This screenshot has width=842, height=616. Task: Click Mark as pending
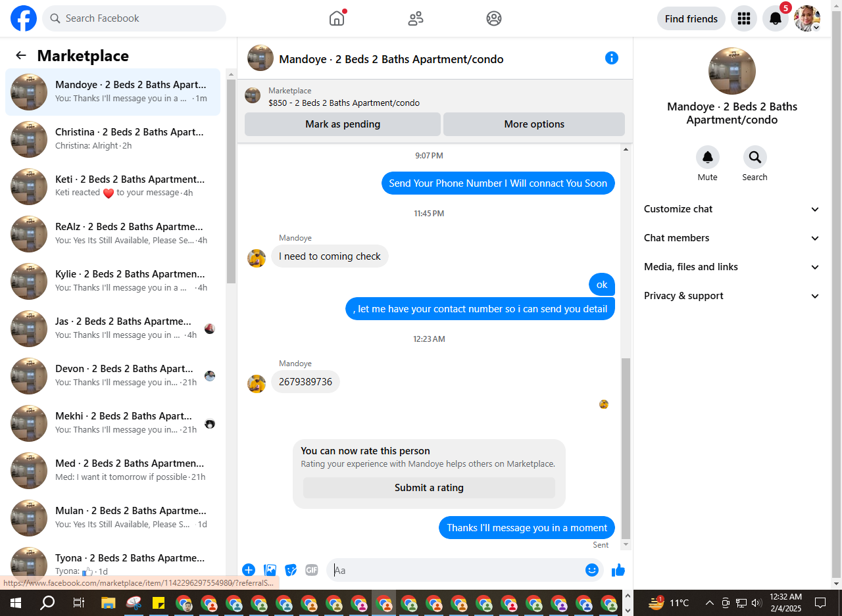(343, 124)
